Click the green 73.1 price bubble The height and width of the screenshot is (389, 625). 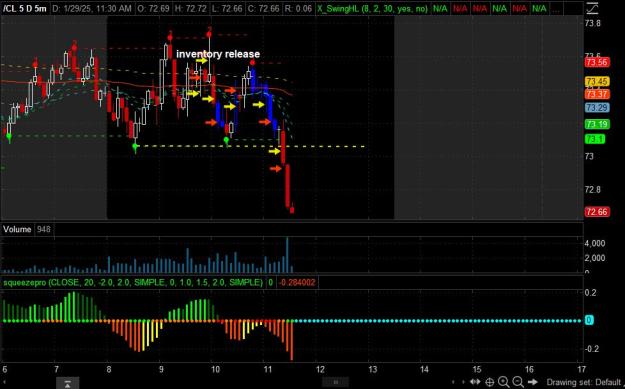tap(595, 139)
